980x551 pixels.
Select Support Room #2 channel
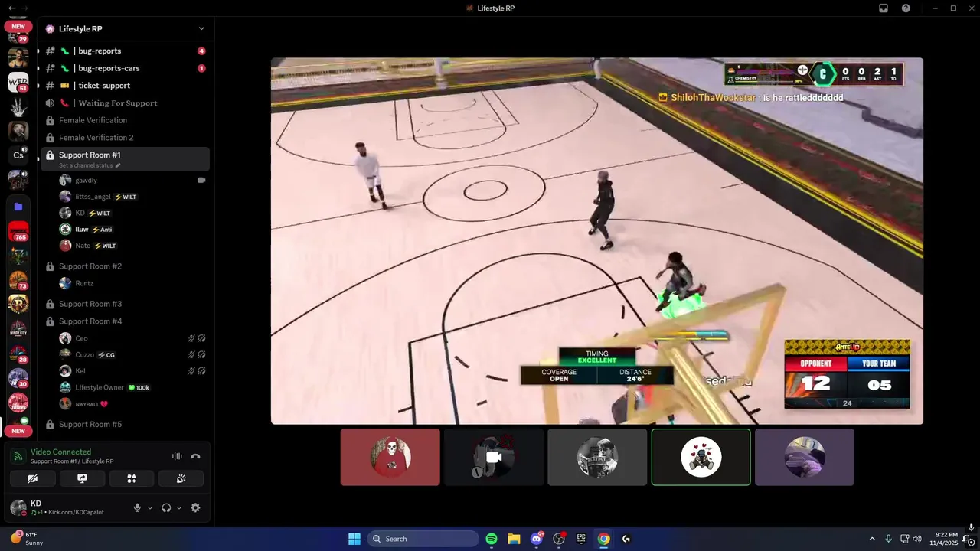(125, 266)
